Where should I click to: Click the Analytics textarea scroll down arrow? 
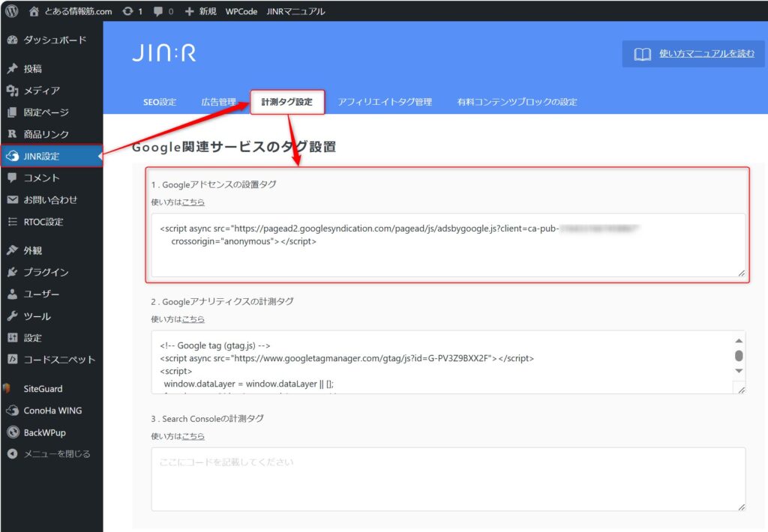click(x=739, y=371)
